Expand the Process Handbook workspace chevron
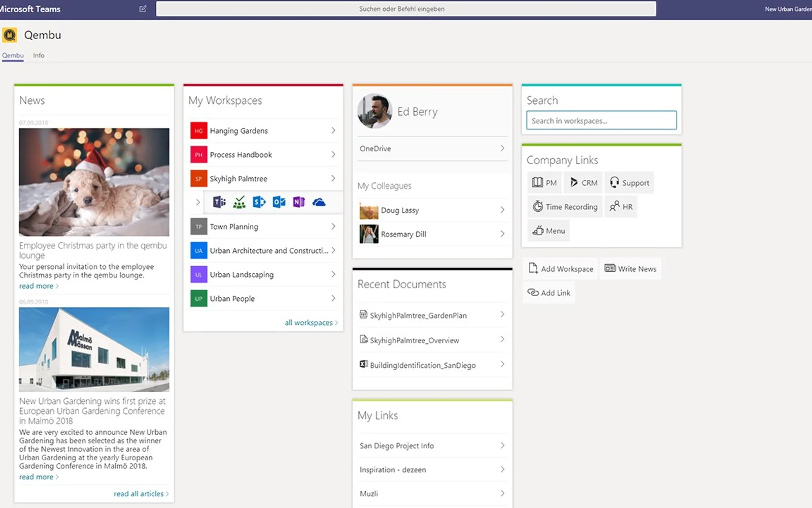Screen dimensions: 812x508 pos(333,154)
